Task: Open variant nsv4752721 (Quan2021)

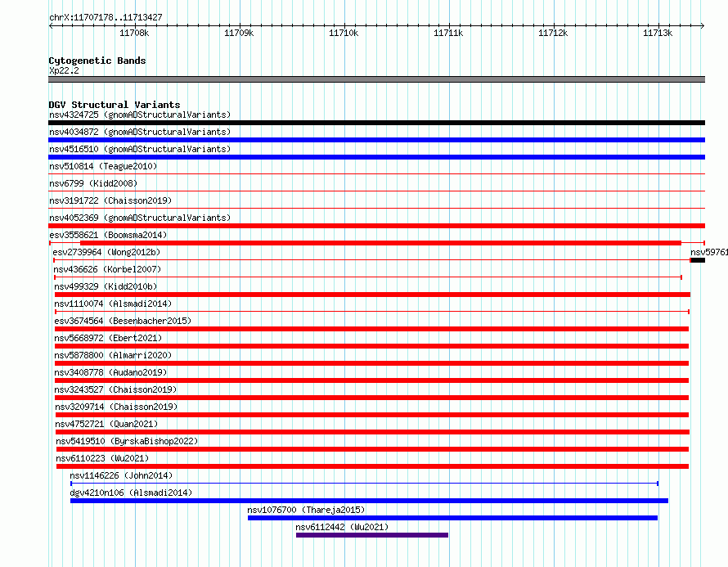Action: 107,424
